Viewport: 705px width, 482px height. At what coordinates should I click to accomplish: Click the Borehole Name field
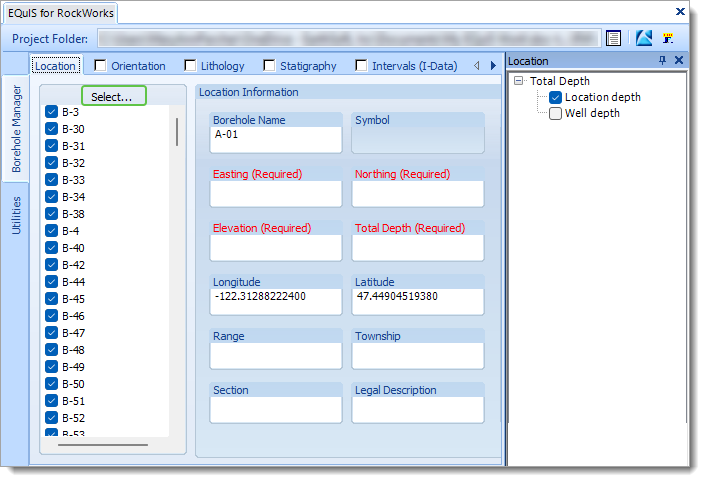coord(276,139)
